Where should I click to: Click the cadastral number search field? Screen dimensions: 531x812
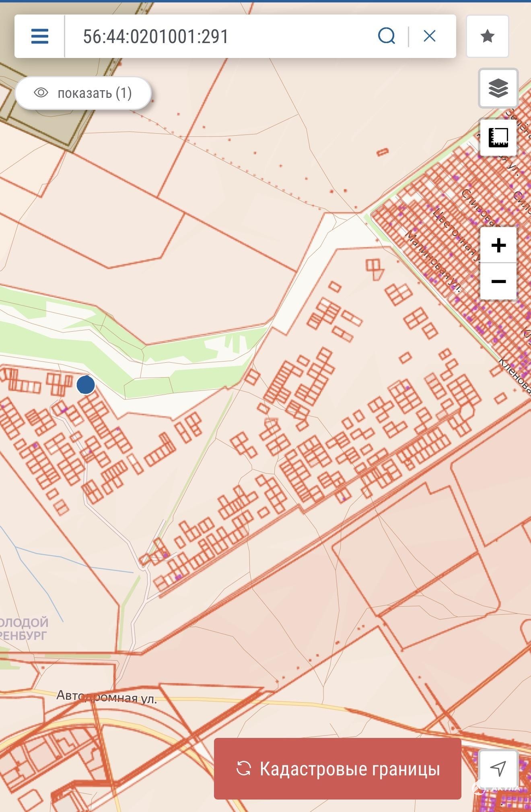pyautogui.click(x=217, y=37)
